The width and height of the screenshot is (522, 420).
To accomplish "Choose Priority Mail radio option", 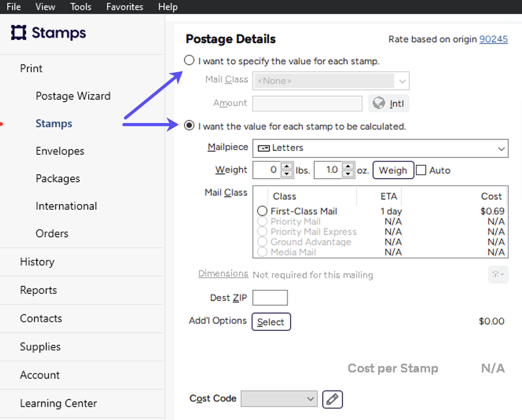I will coord(262,221).
